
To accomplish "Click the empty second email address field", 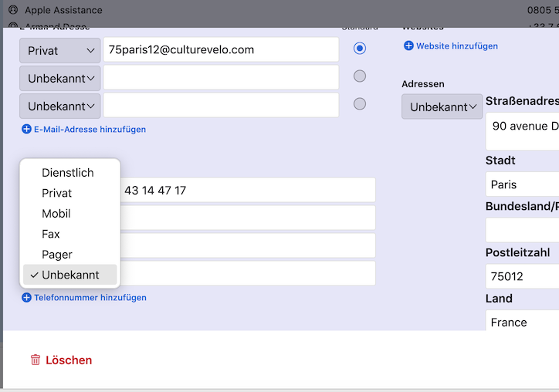I will click(x=221, y=77).
